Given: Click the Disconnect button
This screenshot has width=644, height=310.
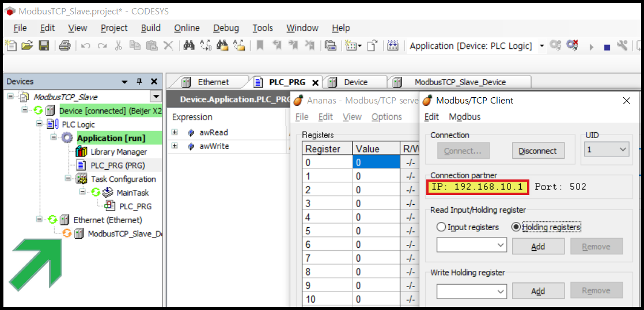Looking at the screenshot, I should tap(537, 151).
